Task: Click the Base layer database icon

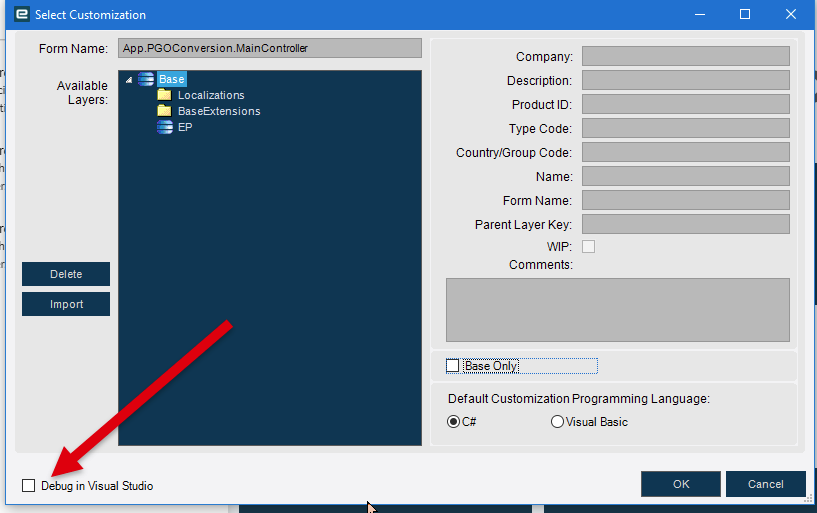Action: (x=146, y=79)
